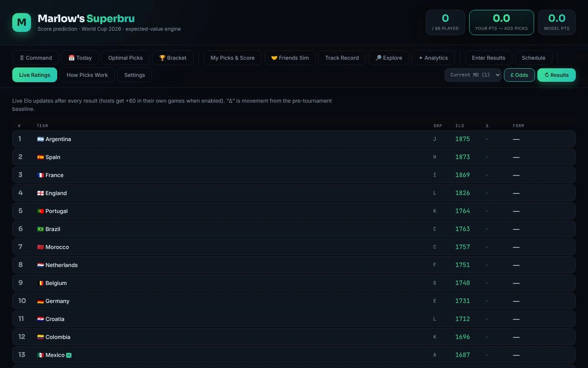Switch to the Today tab
This screenshot has height=368, width=588.
point(80,58)
